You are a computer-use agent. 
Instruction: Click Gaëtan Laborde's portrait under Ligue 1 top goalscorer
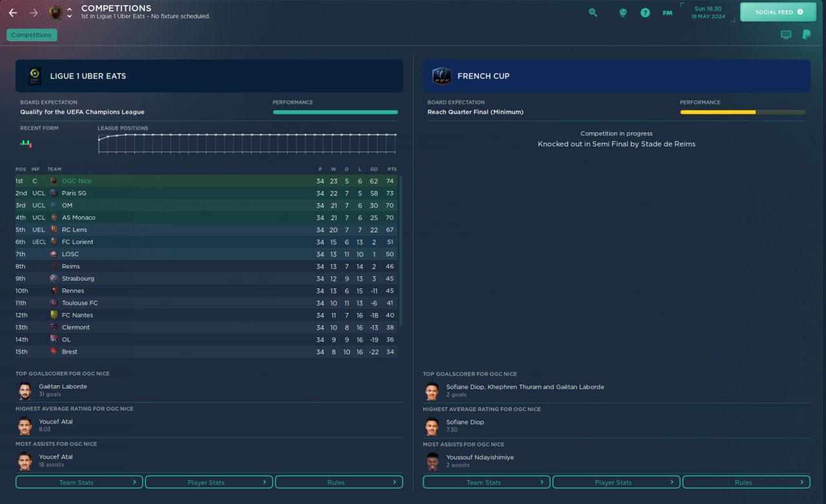(x=25, y=390)
